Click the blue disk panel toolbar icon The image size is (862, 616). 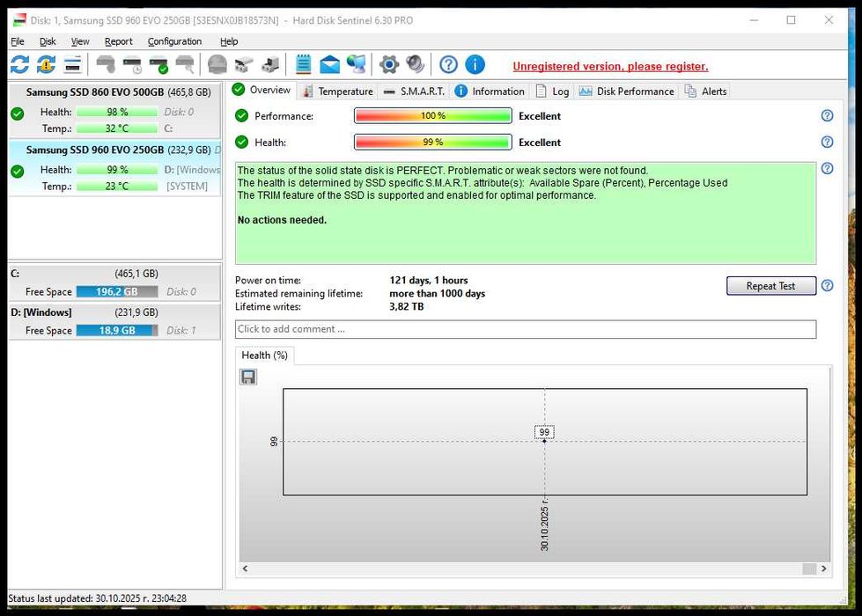(72, 65)
